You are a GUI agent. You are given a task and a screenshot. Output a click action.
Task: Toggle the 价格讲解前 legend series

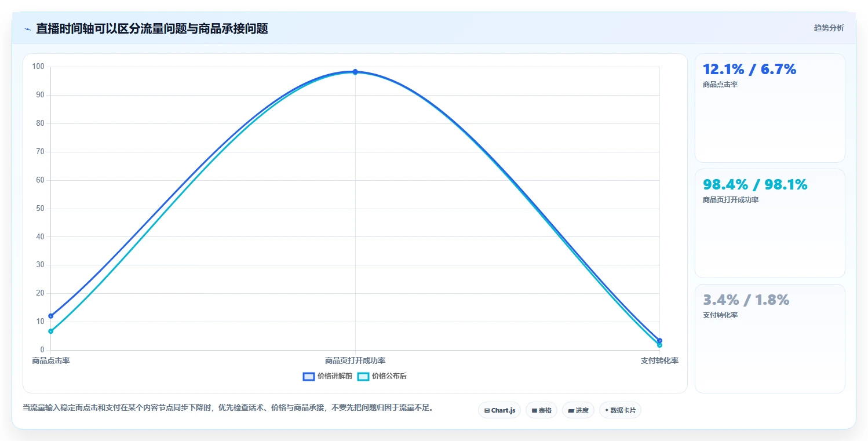pyautogui.click(x=327, y=376)
